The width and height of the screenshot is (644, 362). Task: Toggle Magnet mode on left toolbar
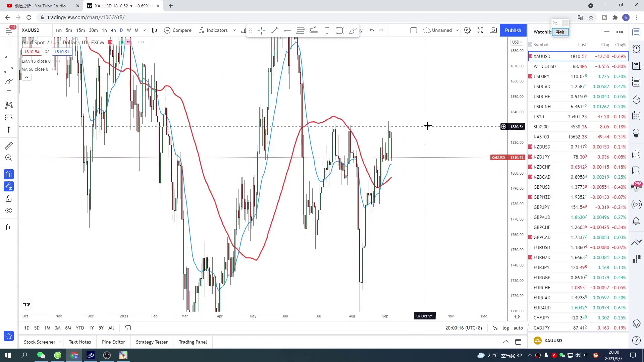9,174
